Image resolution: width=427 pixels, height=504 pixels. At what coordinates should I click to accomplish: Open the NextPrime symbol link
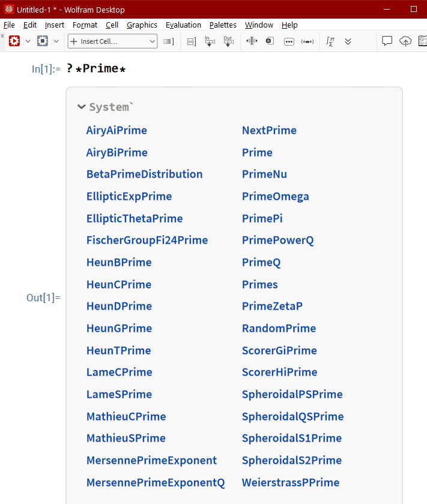(269, 130)
